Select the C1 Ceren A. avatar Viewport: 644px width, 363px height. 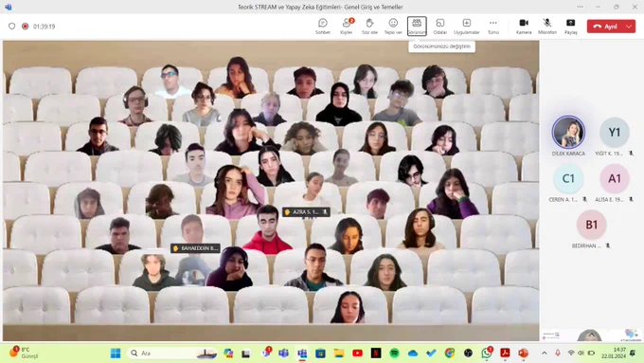(568, 178)
